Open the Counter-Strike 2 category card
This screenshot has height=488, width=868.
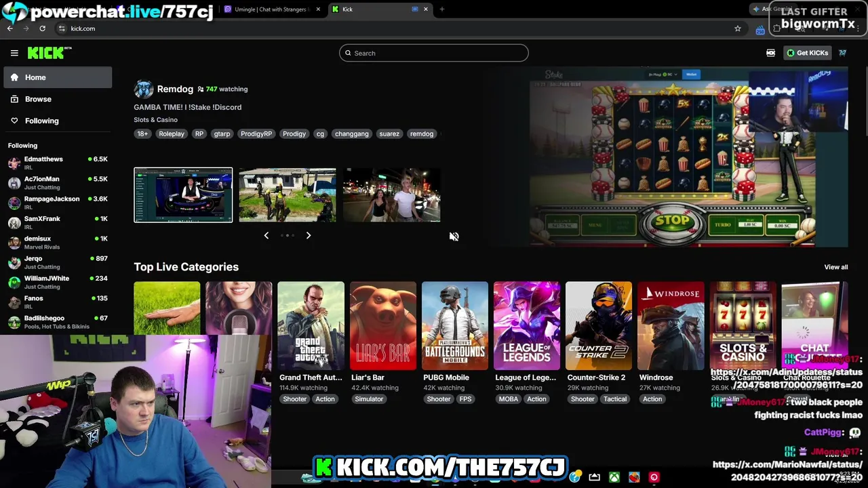pos(598,326)
